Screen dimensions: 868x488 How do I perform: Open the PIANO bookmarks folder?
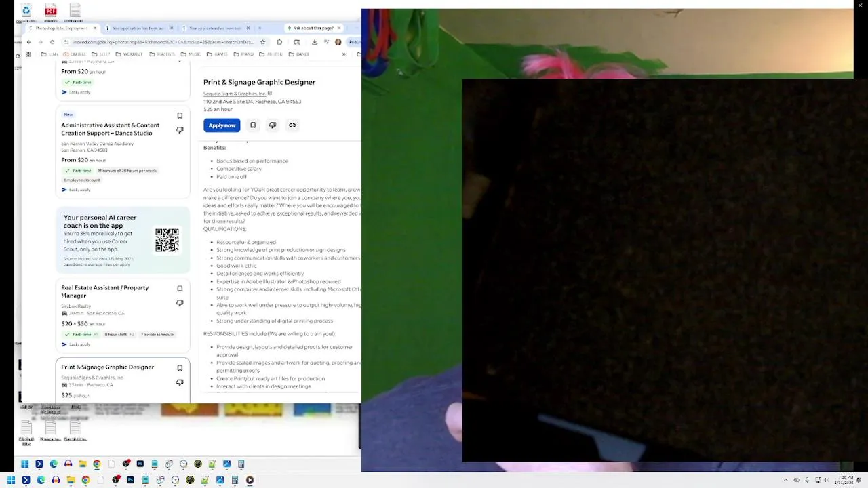[x=243, y=54]
